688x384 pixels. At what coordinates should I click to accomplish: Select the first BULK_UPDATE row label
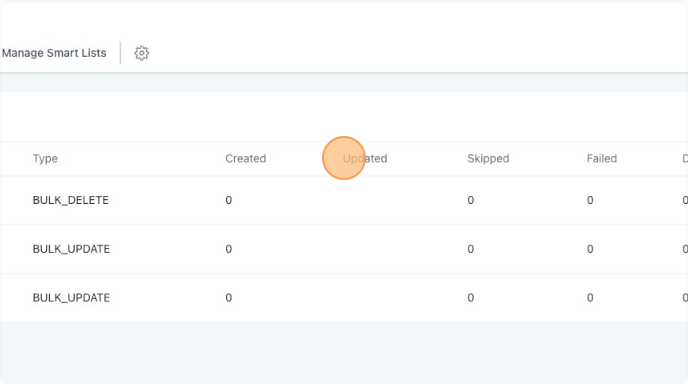point(71,249)
